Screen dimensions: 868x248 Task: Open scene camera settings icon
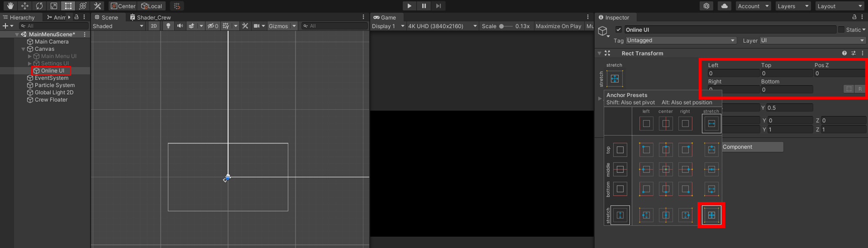pyautogui.click(x=256, y=26)
